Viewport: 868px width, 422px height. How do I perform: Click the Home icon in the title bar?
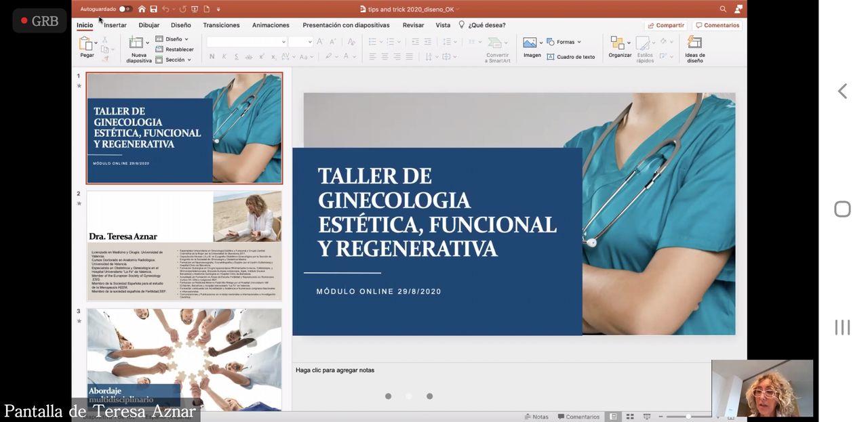tap(142, 9)
